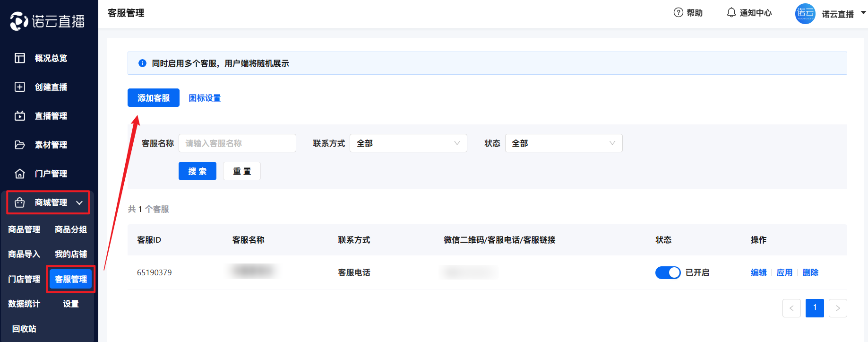Click the 门户管理 home icon
The height and width of the screenshot is (342, 868).
[20, 174]
